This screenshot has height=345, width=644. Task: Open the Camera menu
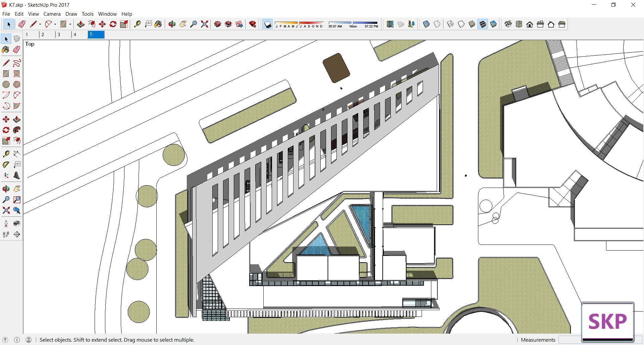[x=52, y=14]
